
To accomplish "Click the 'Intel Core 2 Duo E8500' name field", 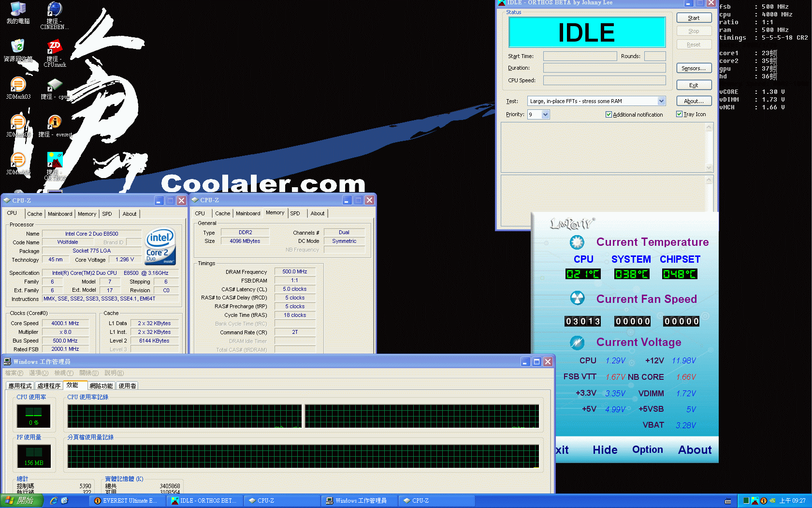I will 92,234.
